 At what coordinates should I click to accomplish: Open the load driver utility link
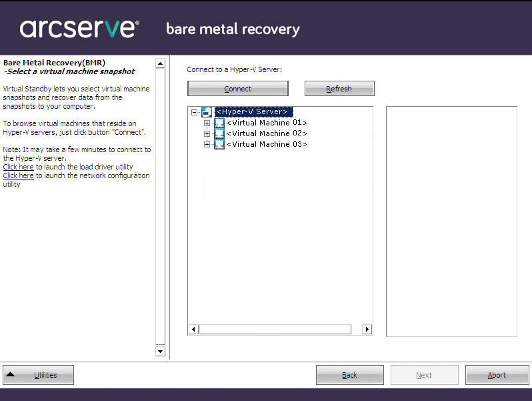click(x=18, y=167)
